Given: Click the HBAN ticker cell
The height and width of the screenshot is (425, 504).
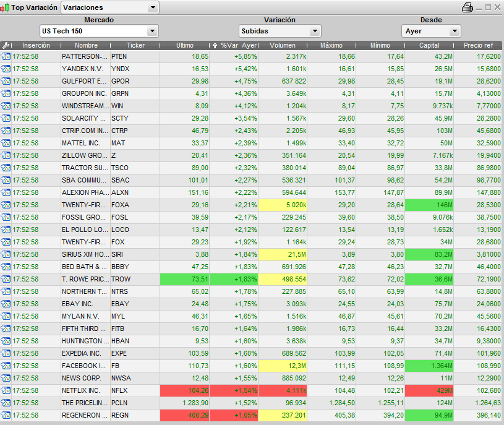Looking at the screenshot, I should click(x=135, y=341).
